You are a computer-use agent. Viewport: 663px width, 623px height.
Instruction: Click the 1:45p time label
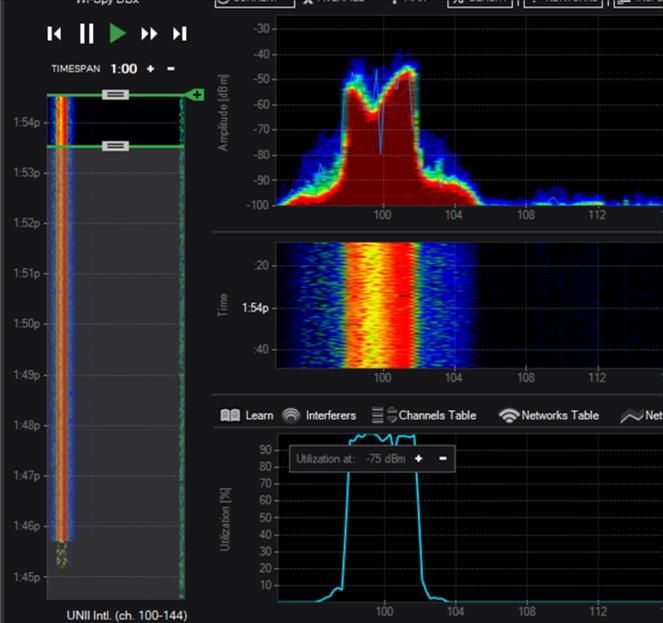27,577
